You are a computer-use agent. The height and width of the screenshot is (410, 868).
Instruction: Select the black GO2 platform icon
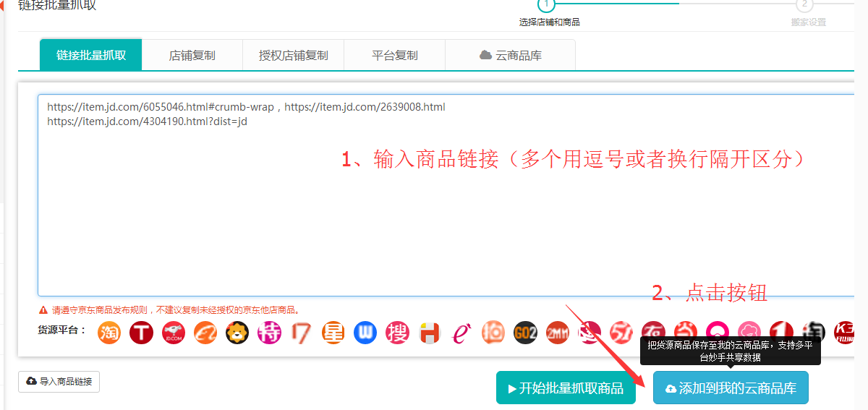pos(525,333)
